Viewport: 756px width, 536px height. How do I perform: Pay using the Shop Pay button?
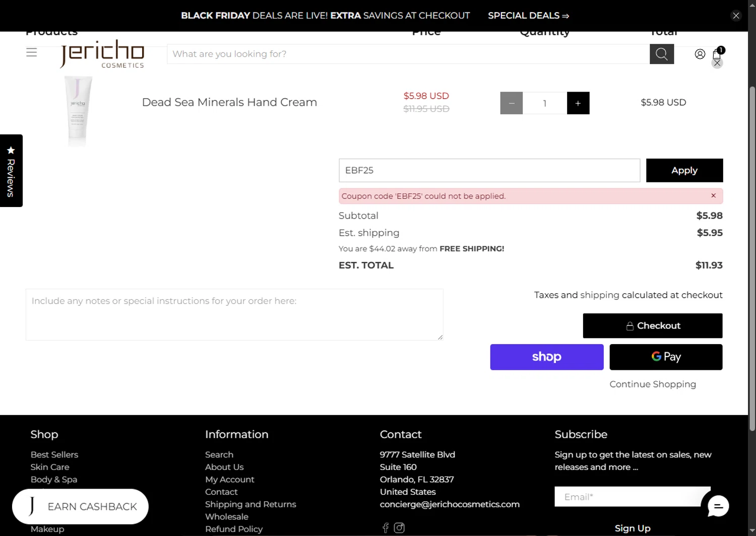coord(547,357)
